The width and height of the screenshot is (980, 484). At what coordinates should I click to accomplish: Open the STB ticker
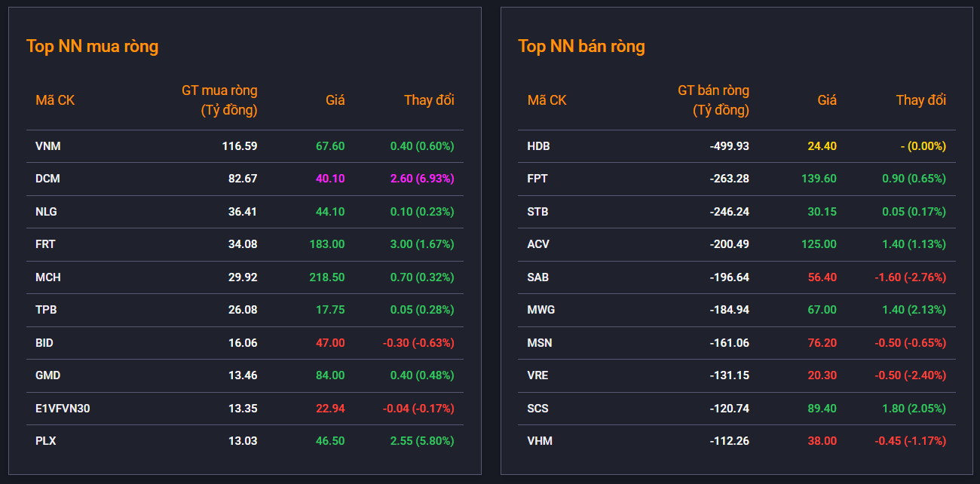pyautogui.click(x=537, y=212)
